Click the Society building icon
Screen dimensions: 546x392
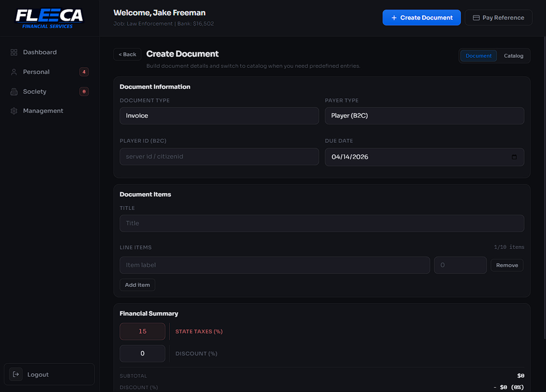point(14,92)
